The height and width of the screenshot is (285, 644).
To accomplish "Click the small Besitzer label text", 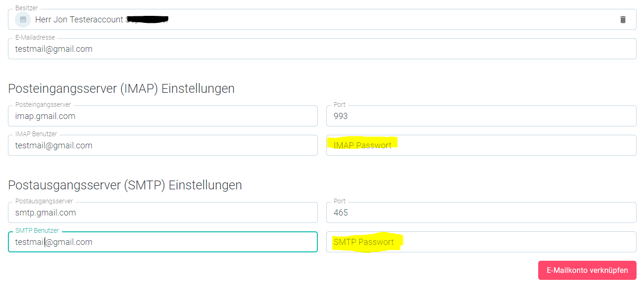I will tap(27, 8).
